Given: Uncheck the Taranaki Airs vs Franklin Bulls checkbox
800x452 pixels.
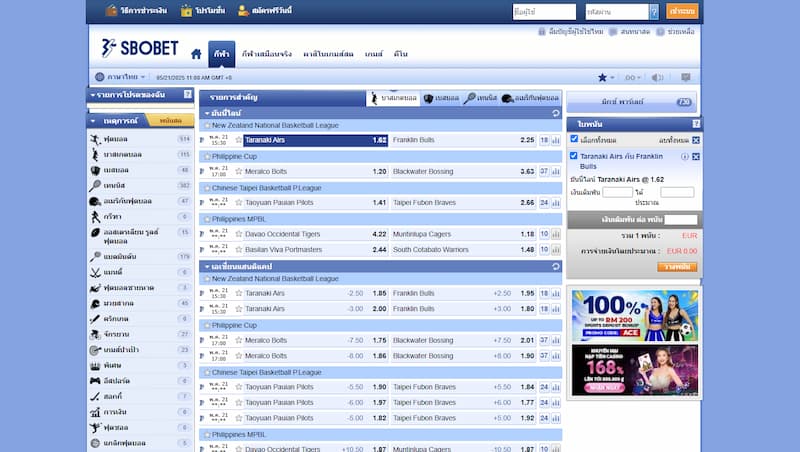Looking at the screenshot, I should [x=573, y=156].
